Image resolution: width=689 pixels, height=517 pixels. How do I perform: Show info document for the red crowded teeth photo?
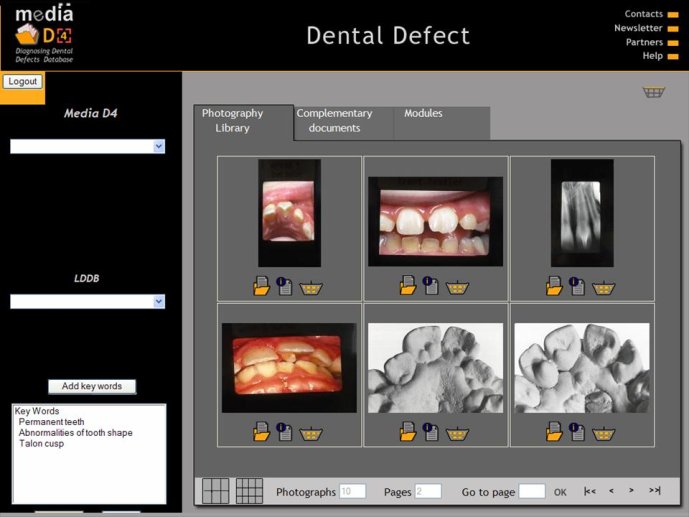pos(284,432)
